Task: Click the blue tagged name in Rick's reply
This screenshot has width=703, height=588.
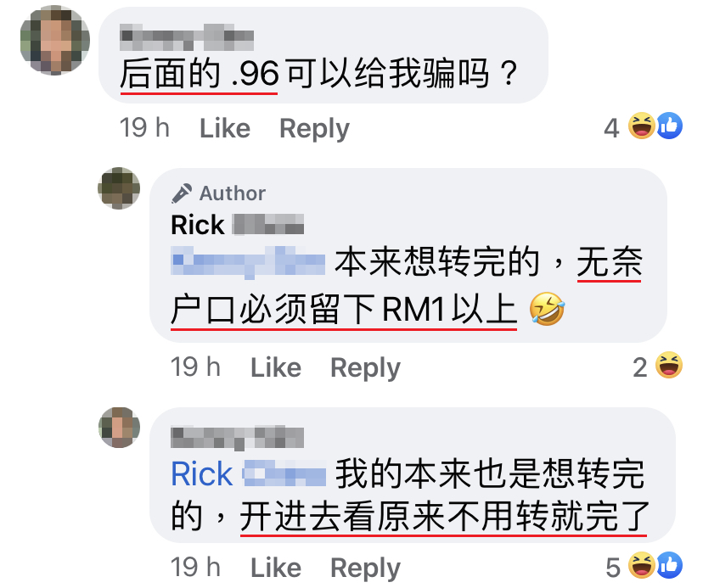Action: [x=248, y=262]
